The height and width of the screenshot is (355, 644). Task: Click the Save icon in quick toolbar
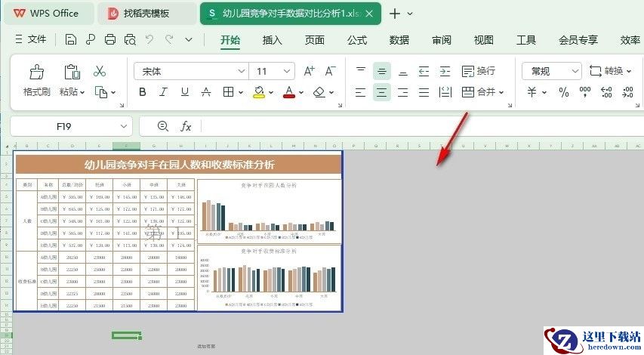(71, 39)
